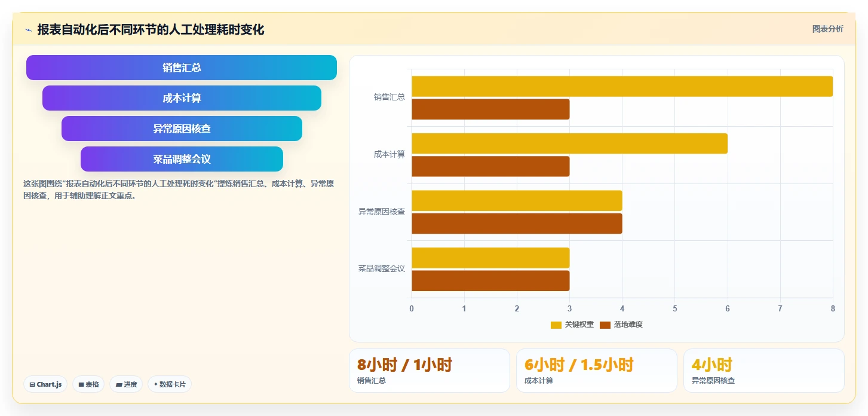Click the chart title 报表自动化后不同环节的人工处理耗时变化
Viewport: 868px width, 416px height.
coord(151,29)
